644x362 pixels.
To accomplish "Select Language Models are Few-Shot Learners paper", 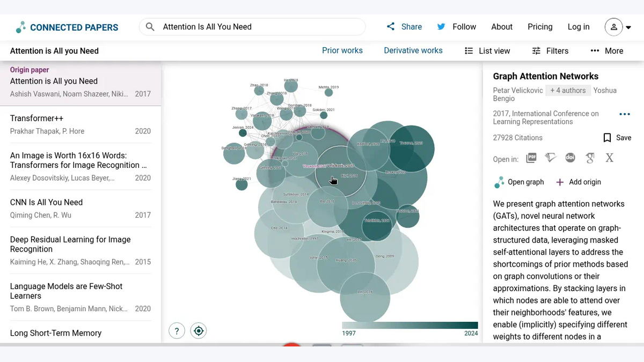I will click(x=80, y=297).
